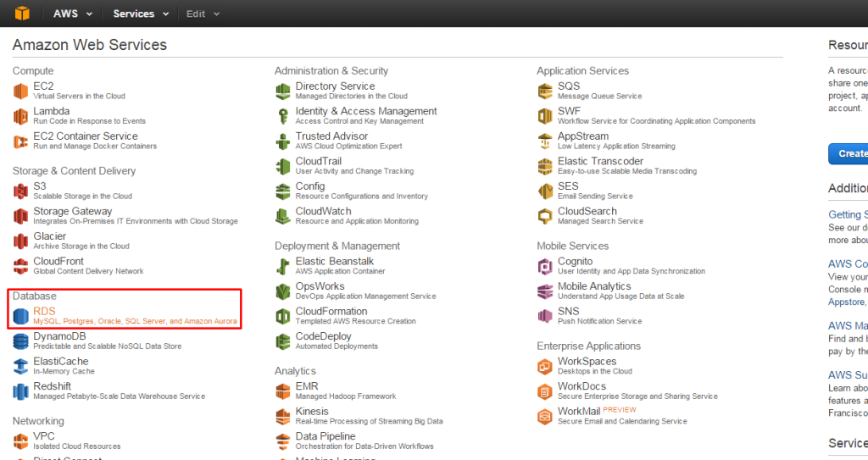Click the CloudFront icon
Image resolution: width=868 pixels, height=460 pixels.
(x=20, y=266)
